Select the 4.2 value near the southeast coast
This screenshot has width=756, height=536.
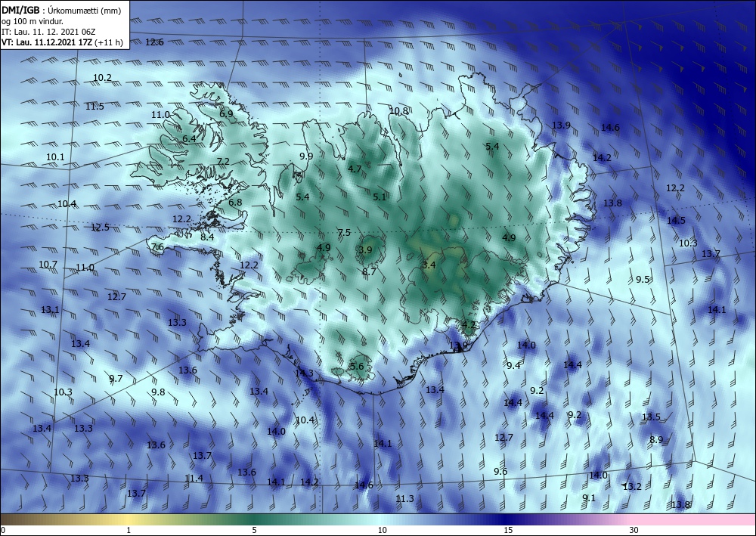pos(469,325)
